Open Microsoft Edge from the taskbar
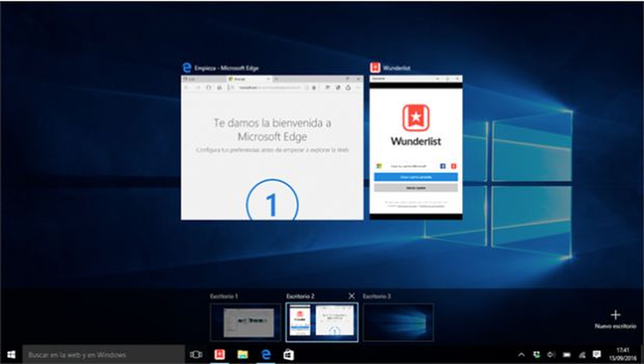 click(x=266, y=354)
